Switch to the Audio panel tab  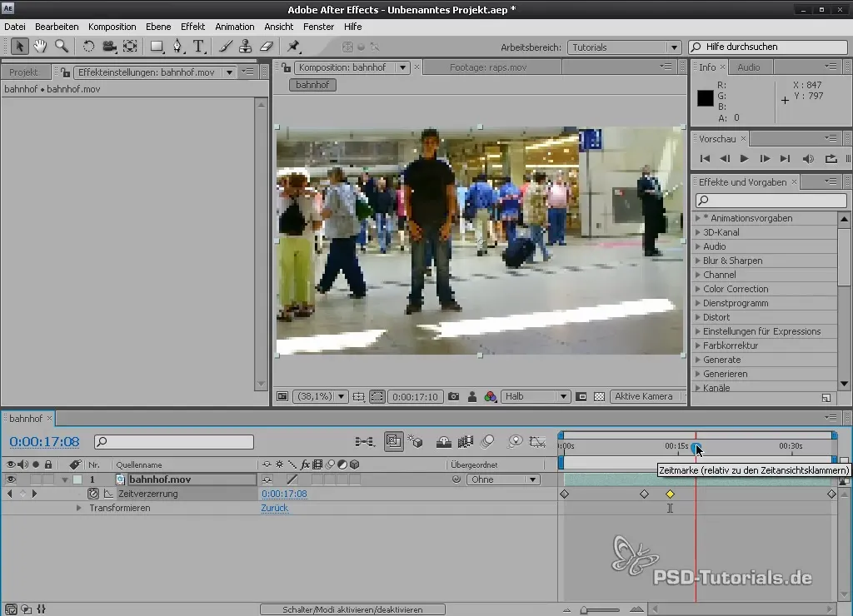pyautogui.click(x=749, y=67)
